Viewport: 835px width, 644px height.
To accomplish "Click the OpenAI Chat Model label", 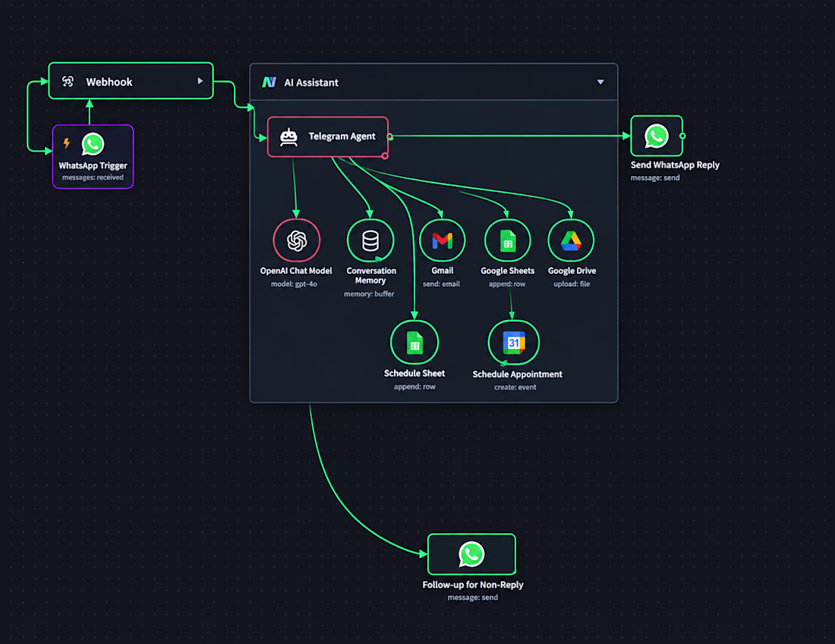I will click(x=296, y=270).
